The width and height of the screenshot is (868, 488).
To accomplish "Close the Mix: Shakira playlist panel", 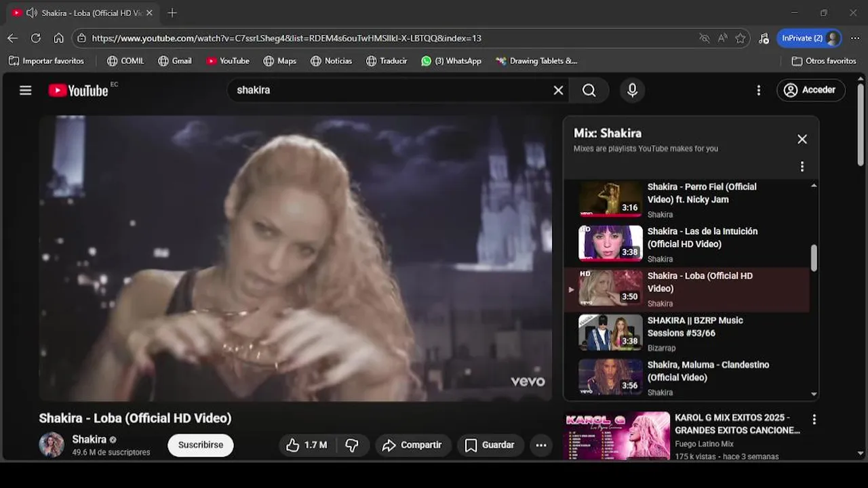I will (802, 139).
